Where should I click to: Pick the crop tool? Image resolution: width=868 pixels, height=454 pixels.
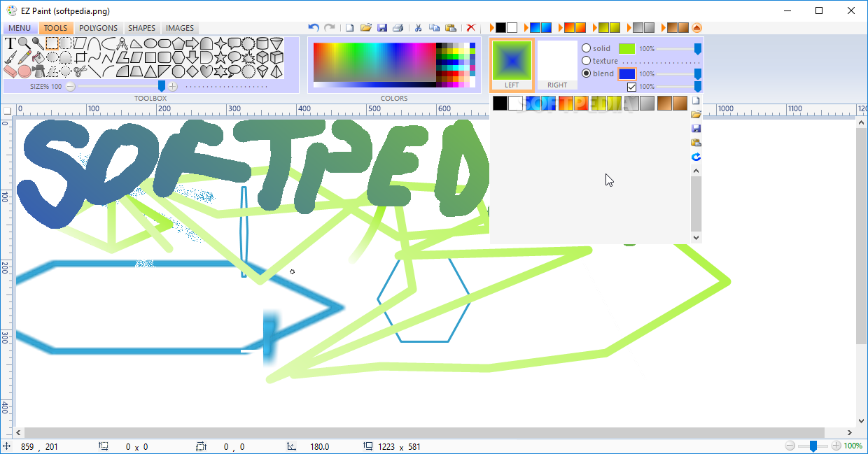click(x=80, y=57)
